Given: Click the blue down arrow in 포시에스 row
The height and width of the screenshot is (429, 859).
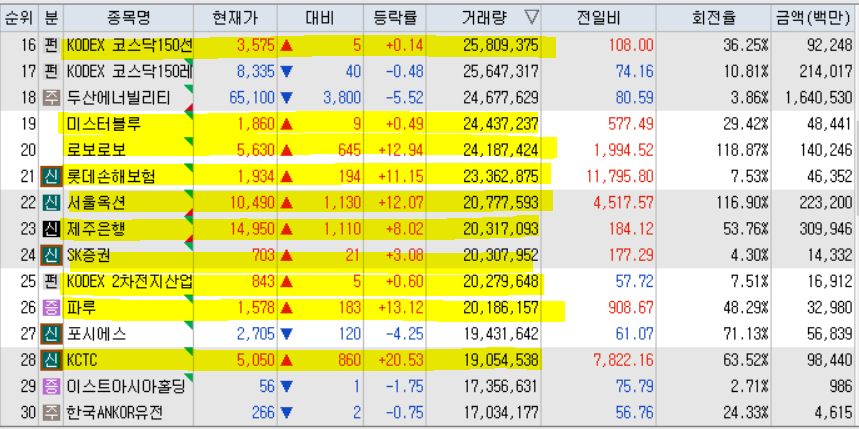Looking at the screenshot, I should [286, 335].
